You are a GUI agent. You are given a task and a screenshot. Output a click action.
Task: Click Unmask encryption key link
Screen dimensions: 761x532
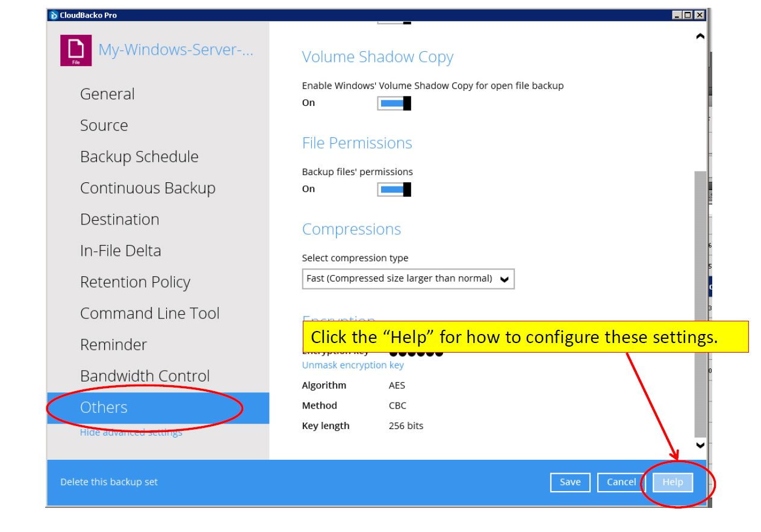pos(353,365)
